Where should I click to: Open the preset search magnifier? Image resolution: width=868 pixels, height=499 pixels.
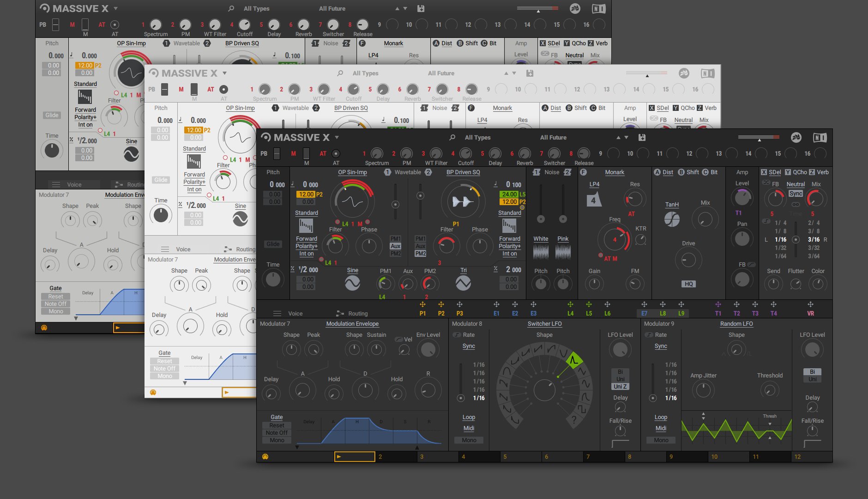pyautogui.click(x=452, y=137)
